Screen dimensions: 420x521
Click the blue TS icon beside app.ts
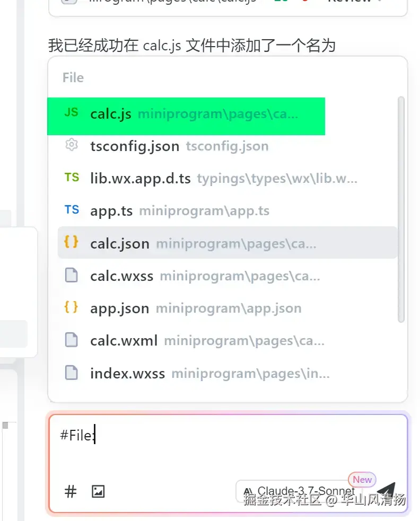(x=72, y=210)
